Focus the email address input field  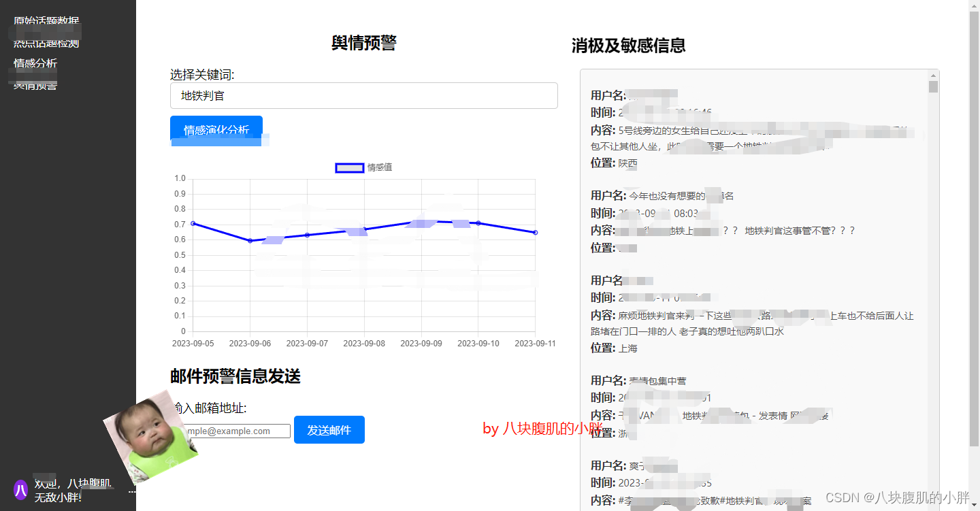231,431
